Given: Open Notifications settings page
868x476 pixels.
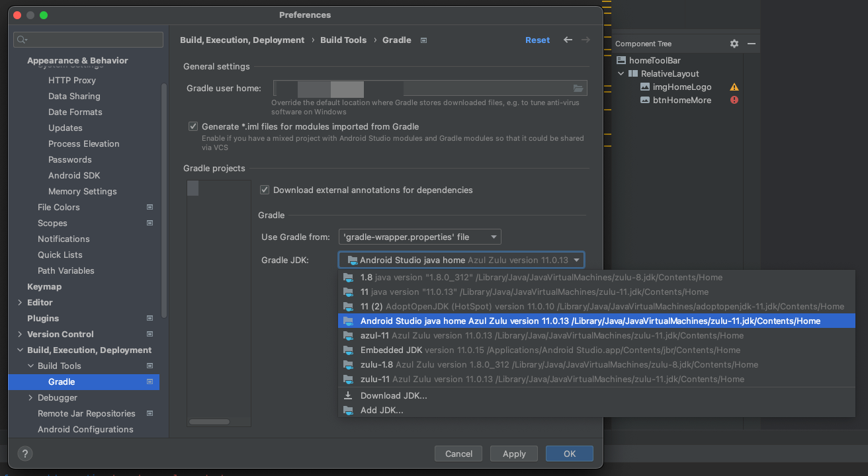Looking at the screenshot, I should pyautogui.click(x=64, y=239).
